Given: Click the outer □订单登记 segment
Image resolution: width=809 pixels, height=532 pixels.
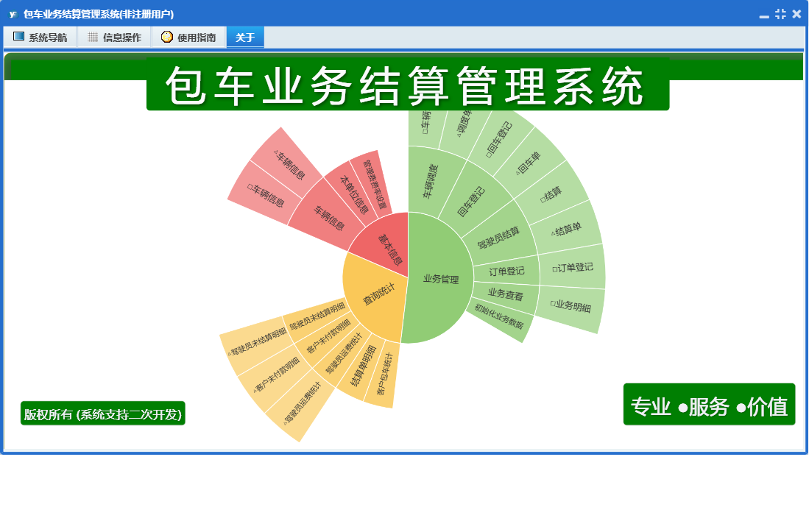Looking at the screenshot, I should click(573, 268).
